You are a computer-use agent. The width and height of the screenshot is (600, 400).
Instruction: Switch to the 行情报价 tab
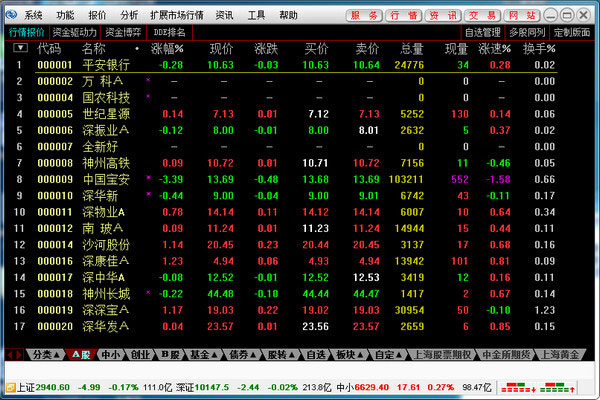click(27, 33)
